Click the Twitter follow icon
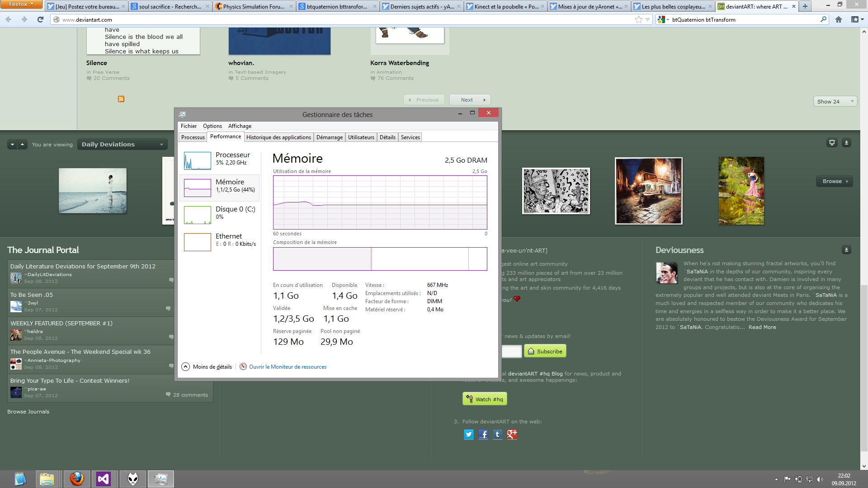This screenshot has height=488, width=868. tap(469, 434)
